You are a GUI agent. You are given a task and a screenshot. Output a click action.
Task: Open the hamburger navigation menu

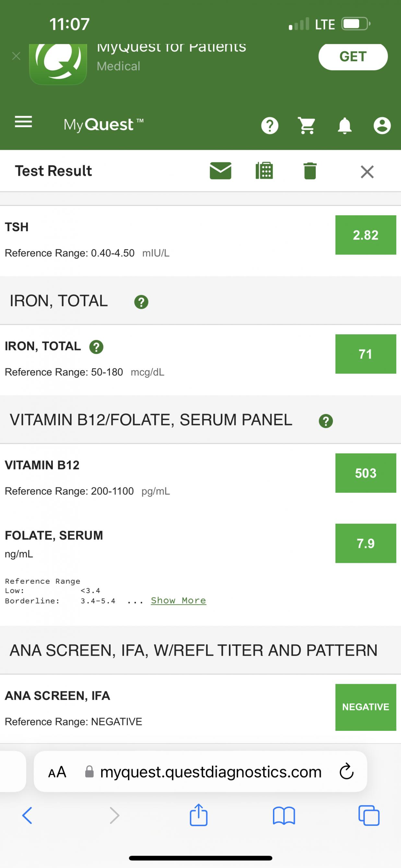tap(23, 122)
